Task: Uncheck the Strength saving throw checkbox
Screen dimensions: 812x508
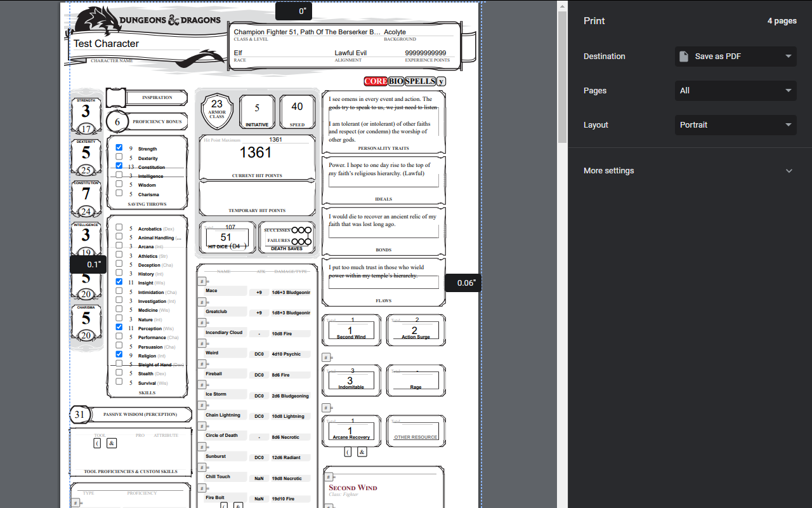Action: point(119,147)
